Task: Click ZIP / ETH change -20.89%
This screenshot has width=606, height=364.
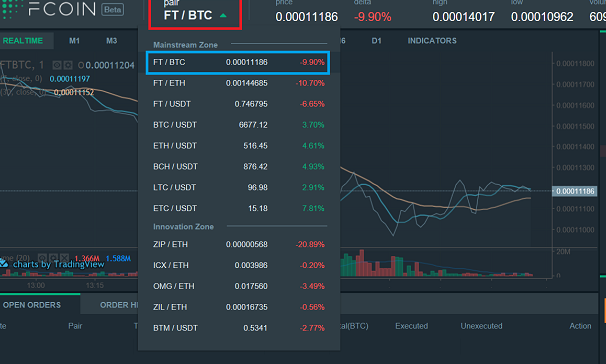Action: click(x=310, y=244)
